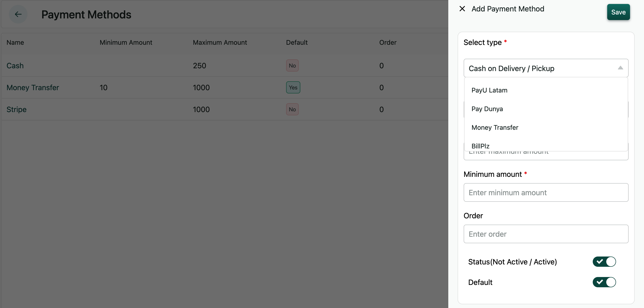Screen dimensions: 644x308
Task: Select Pay Dunya payment type
Action: [x=487, y=109]
